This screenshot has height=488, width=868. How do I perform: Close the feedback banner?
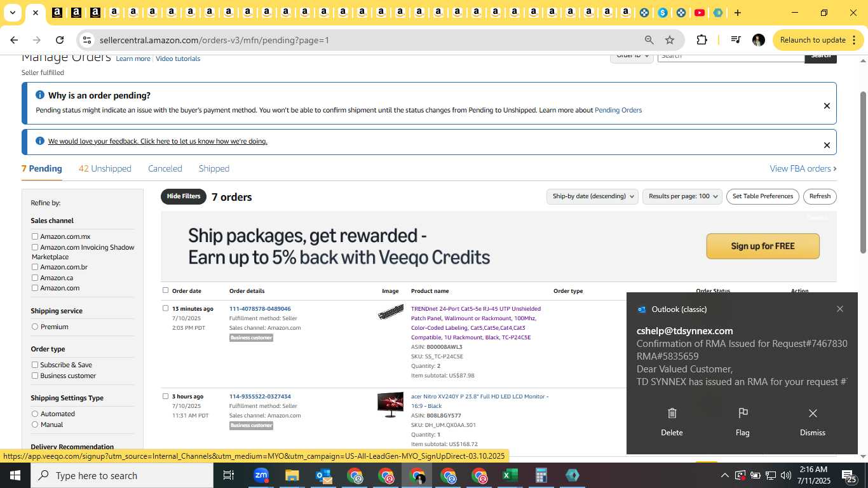[x=827, y=146]
